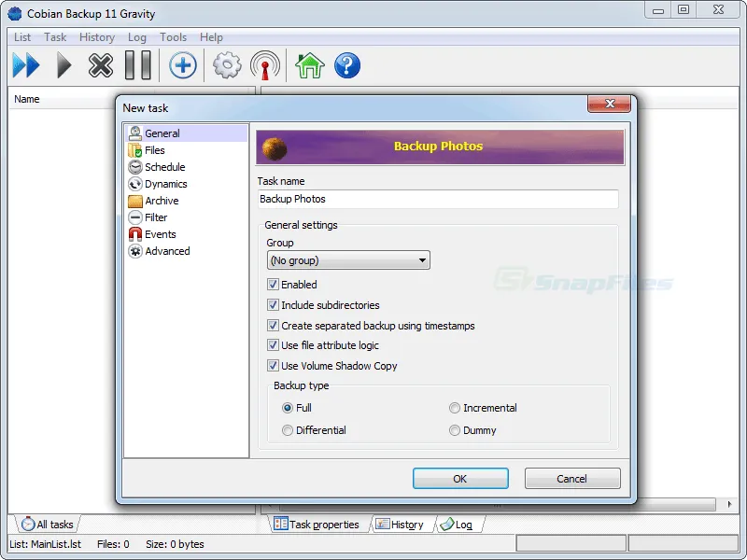Toggle Use Volume Shadow Copy
The width and height of the screenshot is (747, 560).
point(273,366)
